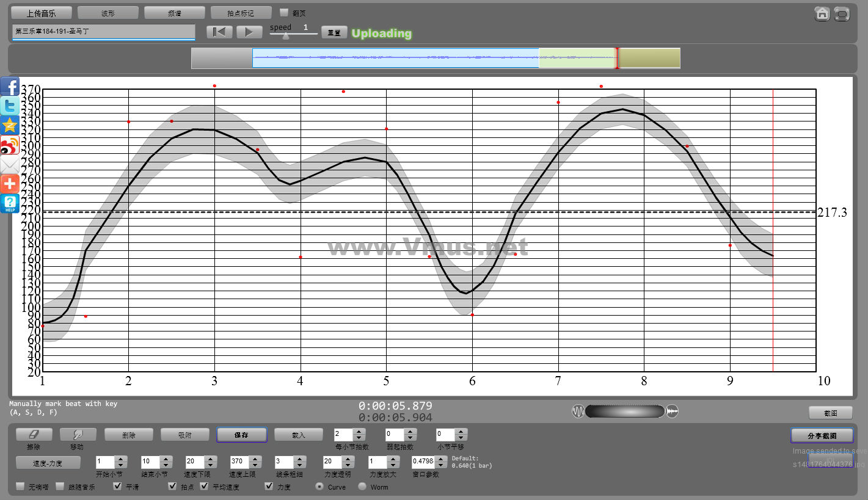Open the HELP question mark icon
The height and width of the screenshot is (500, 868).
(x=10, y=203)
